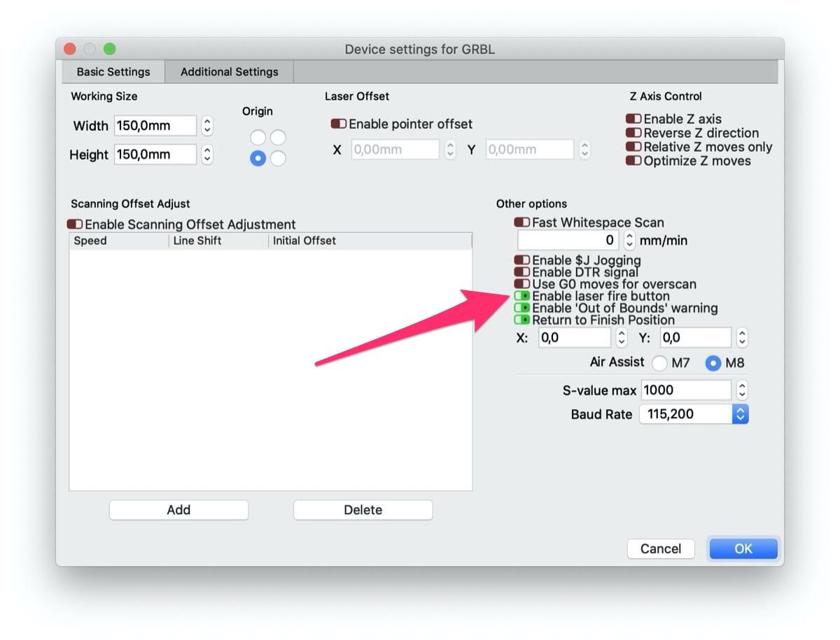Enable Scanning Offset Adjustment toggle
Viewport: 840px width, 640px height.
(75, 225)
